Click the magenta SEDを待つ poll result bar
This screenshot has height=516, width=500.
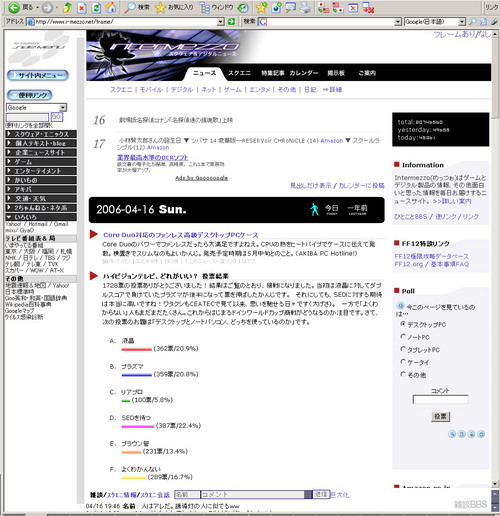point(138,426)
